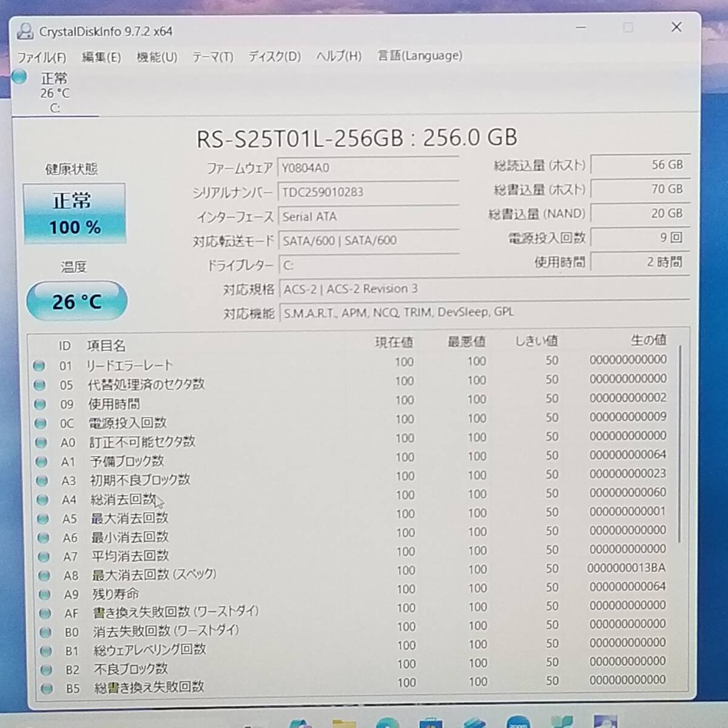Click status dot for 05 代替処理済のセクタ数

tap(39, 385)
